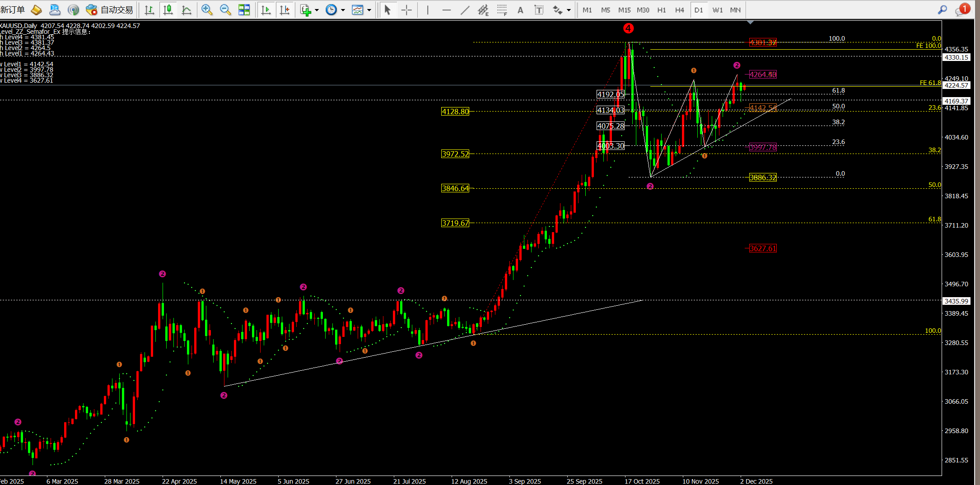This screenshot has height=485, width=980.
Task: Expand the indicators list dropdown arrow
Action: click(317, 10)
